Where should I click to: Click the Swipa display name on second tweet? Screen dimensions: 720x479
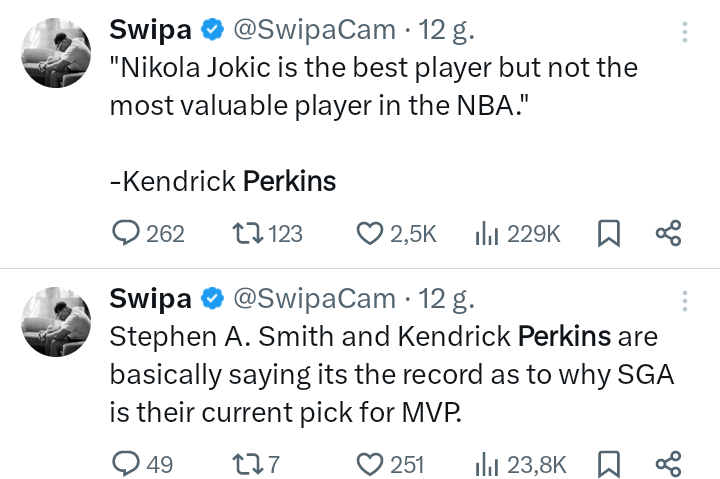point(150,298)
